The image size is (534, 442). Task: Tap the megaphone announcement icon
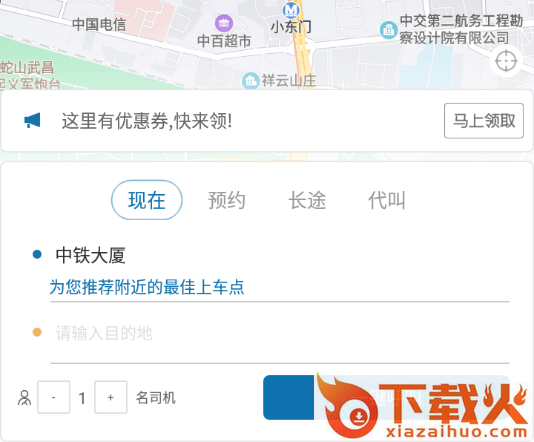(32, 121)
